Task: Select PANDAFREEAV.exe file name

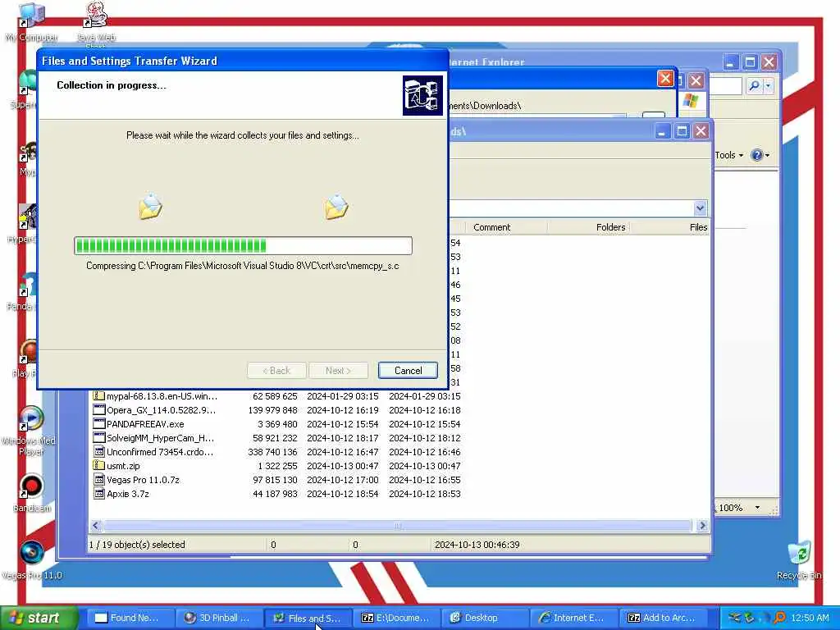Action: 145,424
